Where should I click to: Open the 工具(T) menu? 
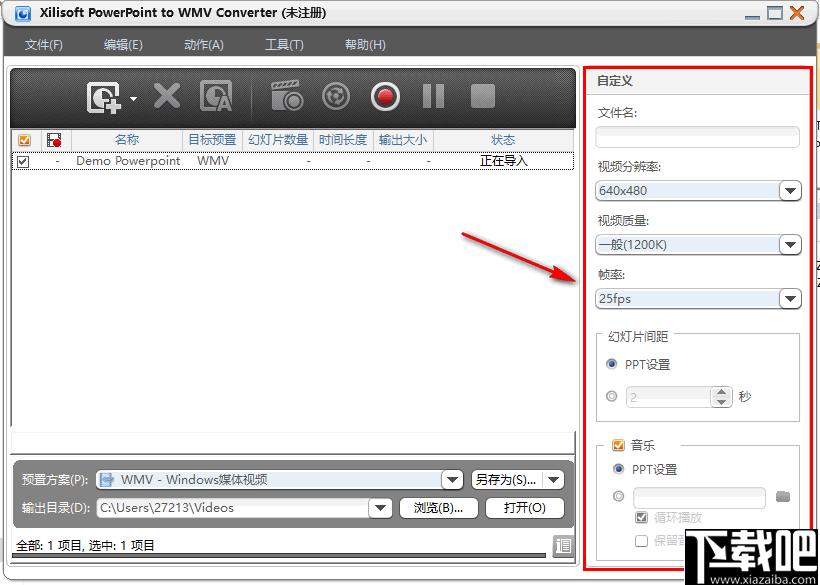pos(284,45)
